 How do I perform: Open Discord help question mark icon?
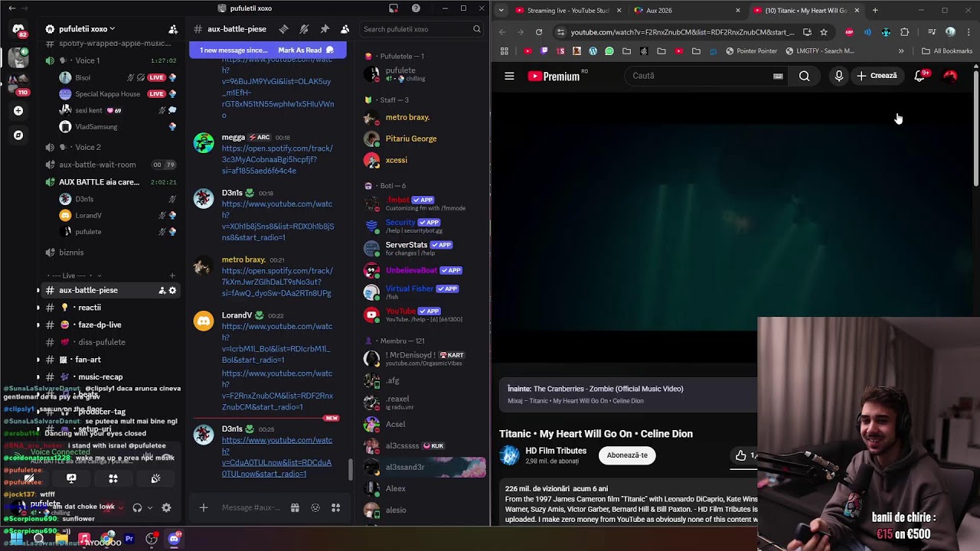(416, 8)
